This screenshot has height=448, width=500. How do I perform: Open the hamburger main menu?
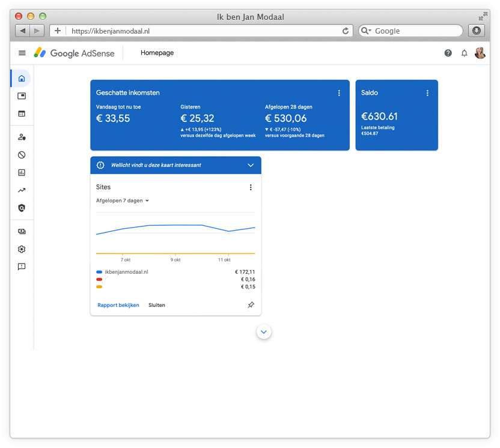[x=22, y=53]
